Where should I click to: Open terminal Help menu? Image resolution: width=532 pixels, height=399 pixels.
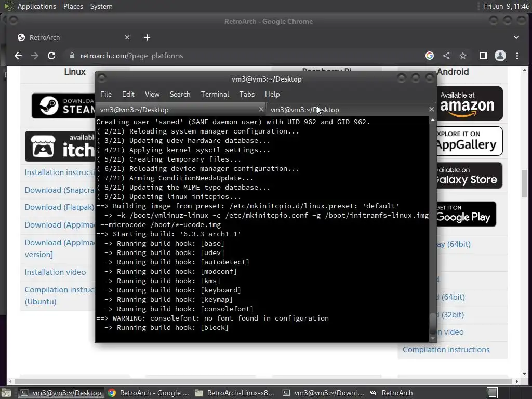272,95
